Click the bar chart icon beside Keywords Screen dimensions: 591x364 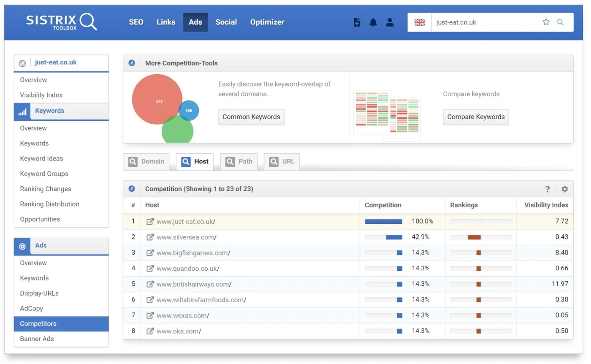click(x=22, y=112)
